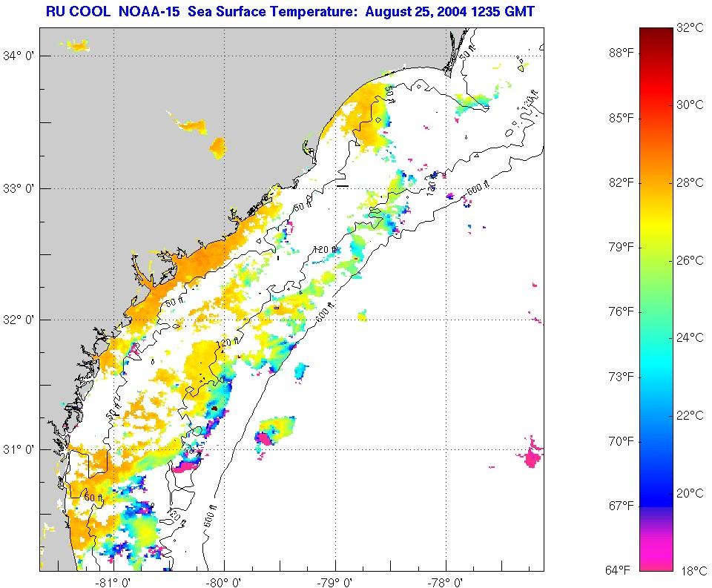Click the 88°F label on the color scale
This screenshot has width=712, height=588.
(622, 53)
